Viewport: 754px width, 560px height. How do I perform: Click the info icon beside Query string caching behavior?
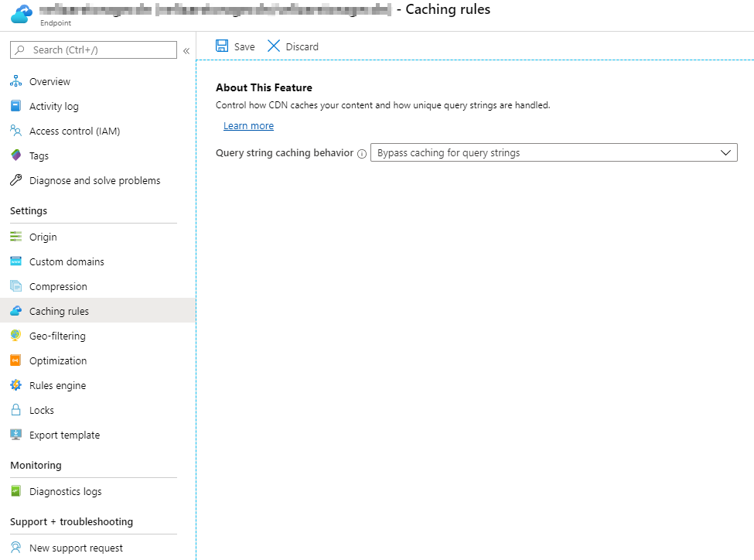click(x=362, y=153)
